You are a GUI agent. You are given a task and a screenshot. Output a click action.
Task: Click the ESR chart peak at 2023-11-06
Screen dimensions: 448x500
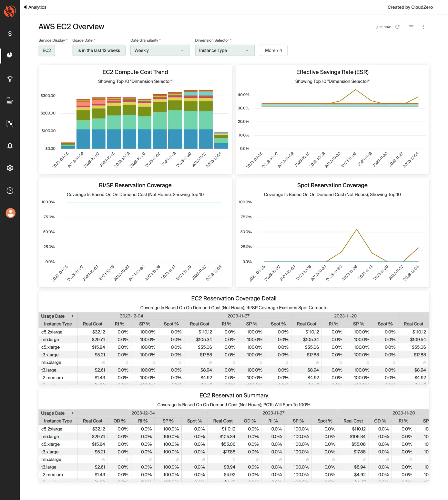355,90
